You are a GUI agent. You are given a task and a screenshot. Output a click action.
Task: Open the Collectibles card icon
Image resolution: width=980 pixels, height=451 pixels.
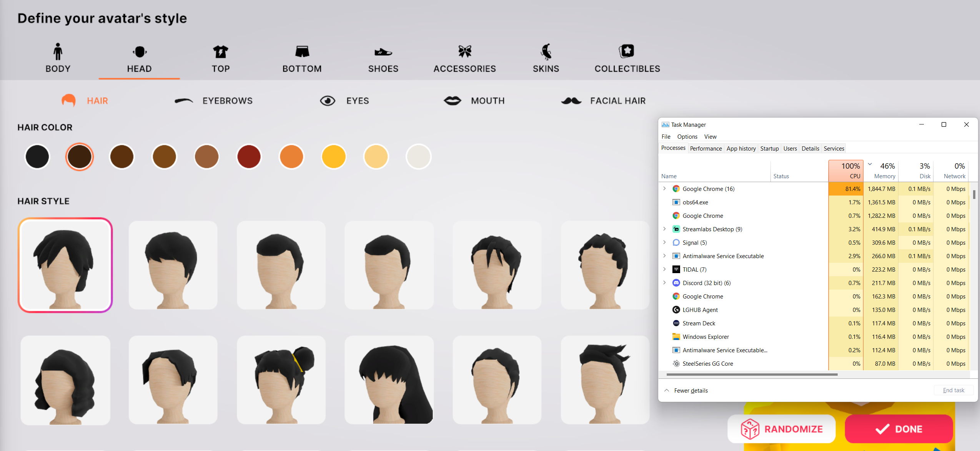pyautogui.click(x=627, y=51)
